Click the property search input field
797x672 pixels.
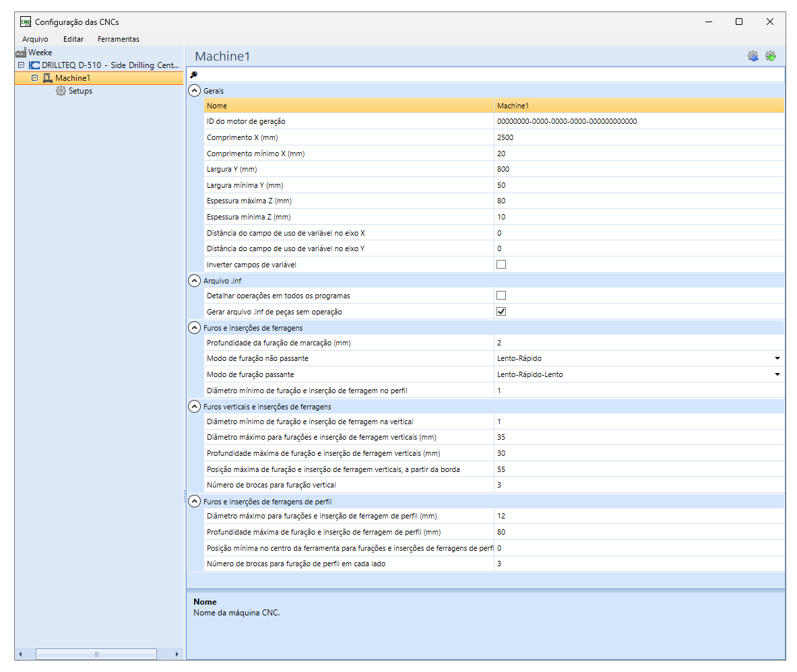coord(490,75)
